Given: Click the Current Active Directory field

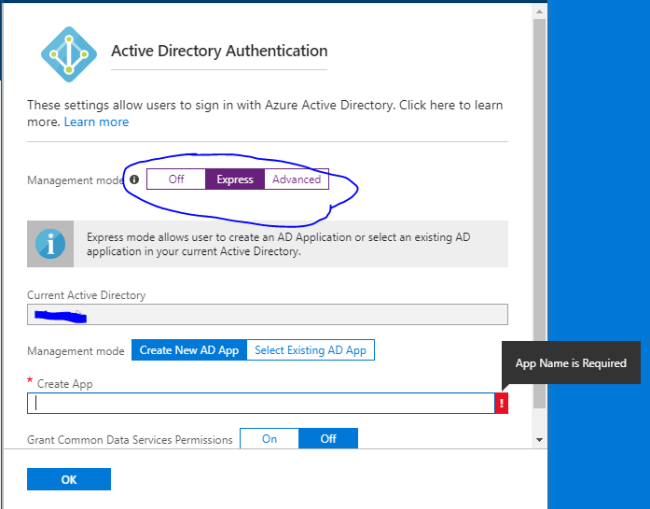Looking at the screenshot, I should tap(267, 315).
